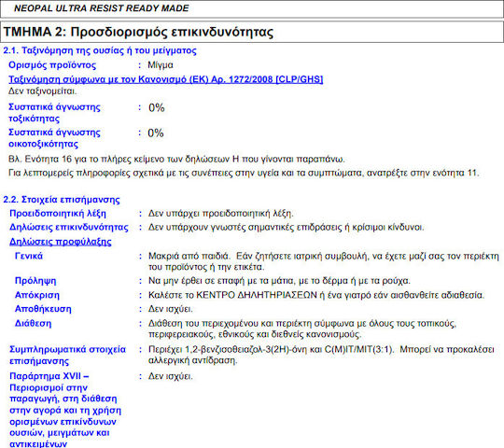Click the Διάθεση label
Viewport: 504px width, 448px height.
(x=33, y=323)
